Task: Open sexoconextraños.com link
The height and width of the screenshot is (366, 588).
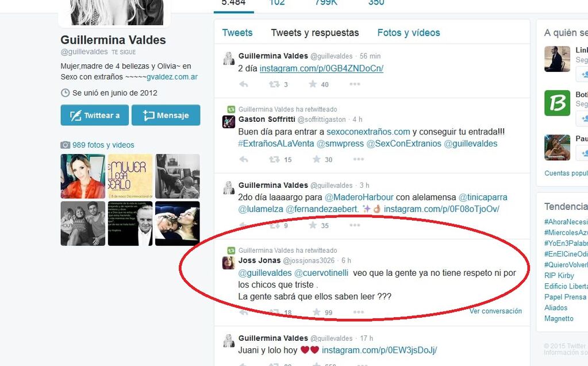Action: (368, 132)
